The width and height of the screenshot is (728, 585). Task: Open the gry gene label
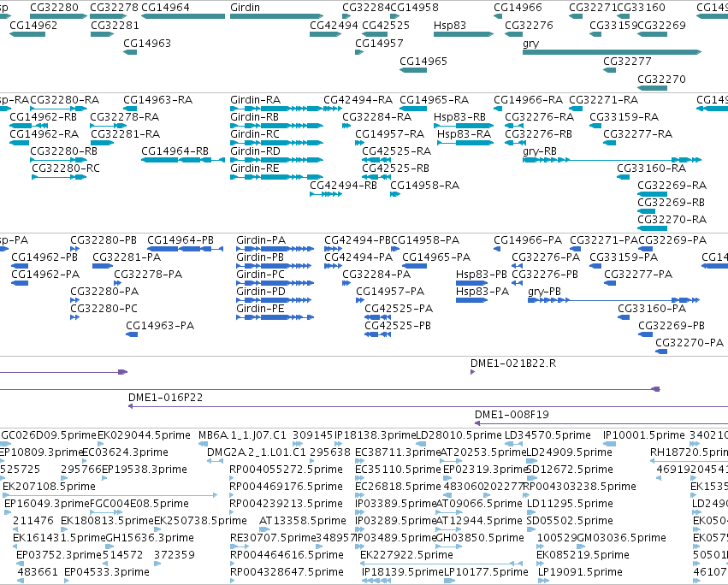pos(530,44)
